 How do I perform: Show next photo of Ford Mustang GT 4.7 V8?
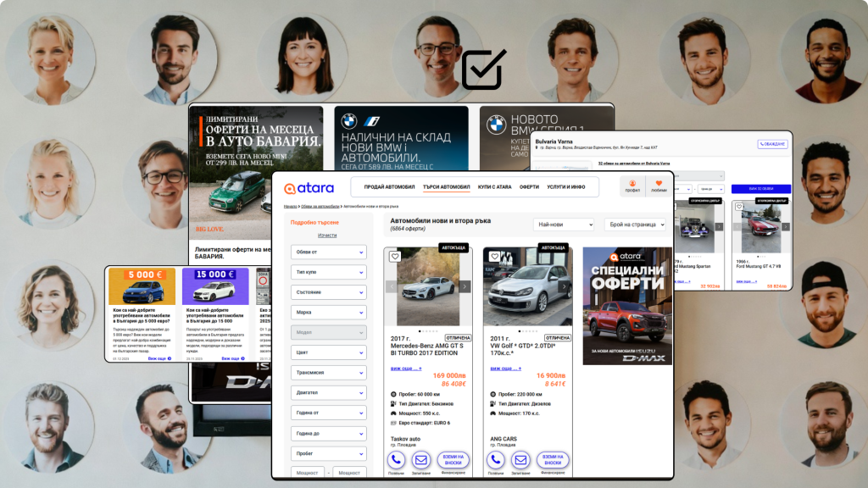click(x=786, y=227)
